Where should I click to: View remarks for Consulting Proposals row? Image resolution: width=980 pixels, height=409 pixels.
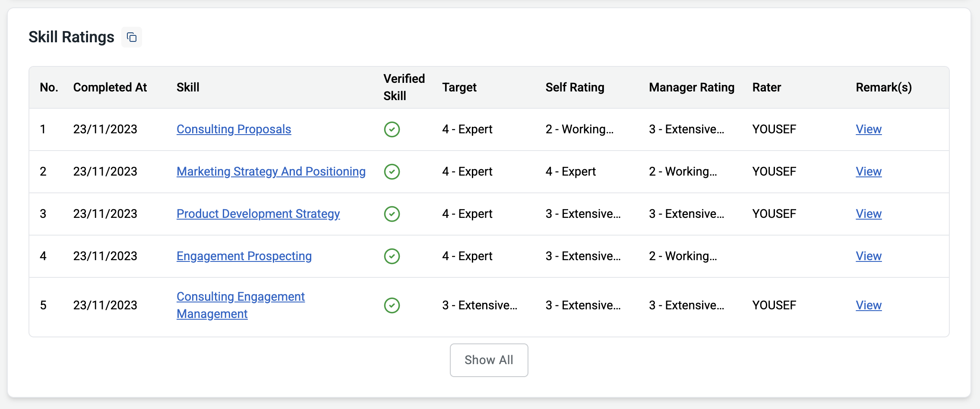point(868,129)
